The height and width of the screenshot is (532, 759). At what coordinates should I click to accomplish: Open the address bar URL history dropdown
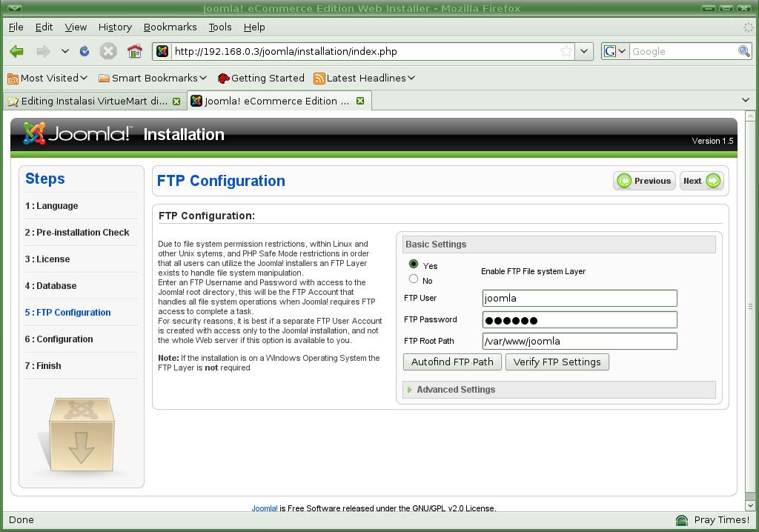(584, 51)
